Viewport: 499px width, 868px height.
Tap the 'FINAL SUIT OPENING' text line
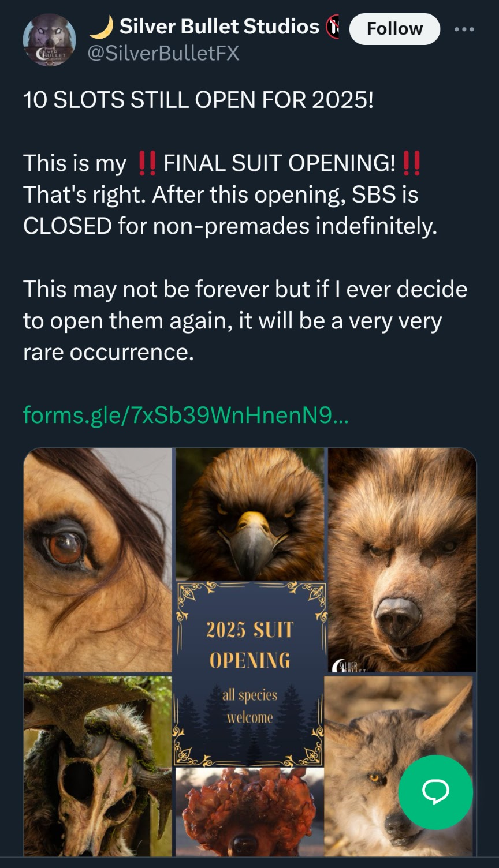[x=222, y=163]
